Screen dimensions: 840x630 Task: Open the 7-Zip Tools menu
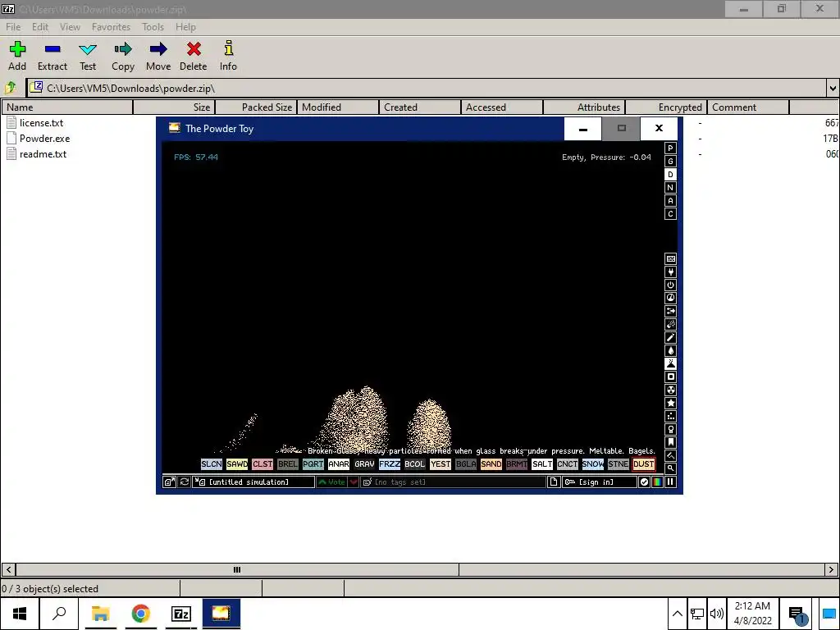[153, 27]
